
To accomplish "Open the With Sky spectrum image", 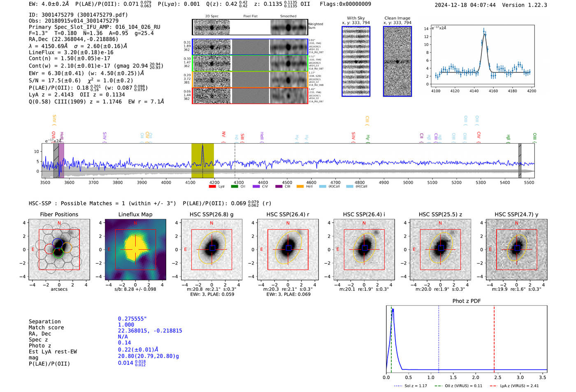I will [x=356, y=61].
